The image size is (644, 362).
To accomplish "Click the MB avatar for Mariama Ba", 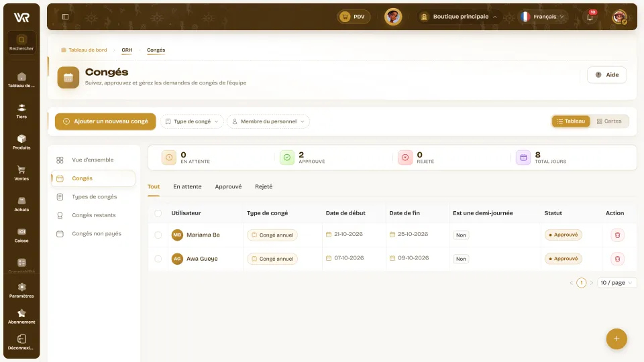I will (177, 235).
